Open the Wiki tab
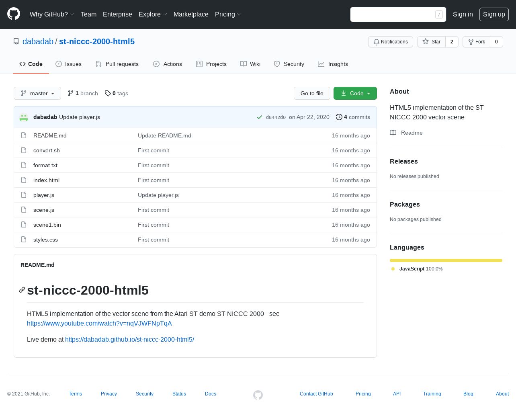Screen dimensions: 516x420 click(x=250, y=64)
